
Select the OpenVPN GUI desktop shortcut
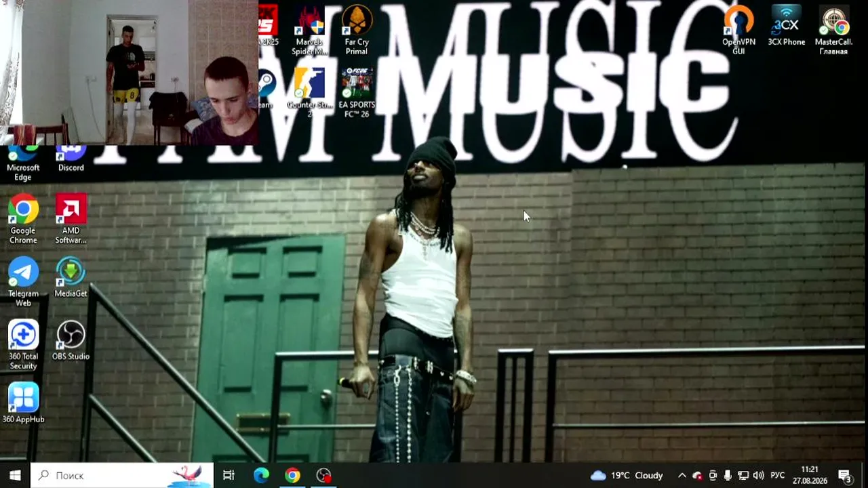pyautogui.click(x=738, y=30)
